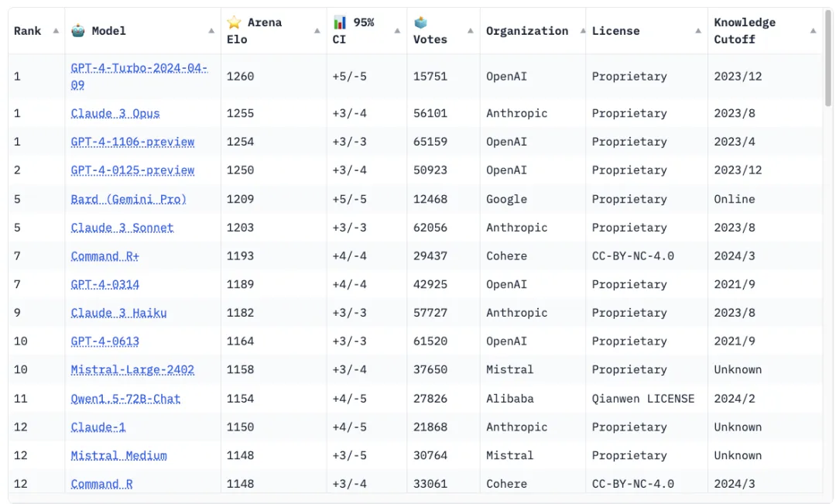The image size is (836, 504).
Task: Toggle the Organization column sort arrow
Action: (x=582, y=31)
